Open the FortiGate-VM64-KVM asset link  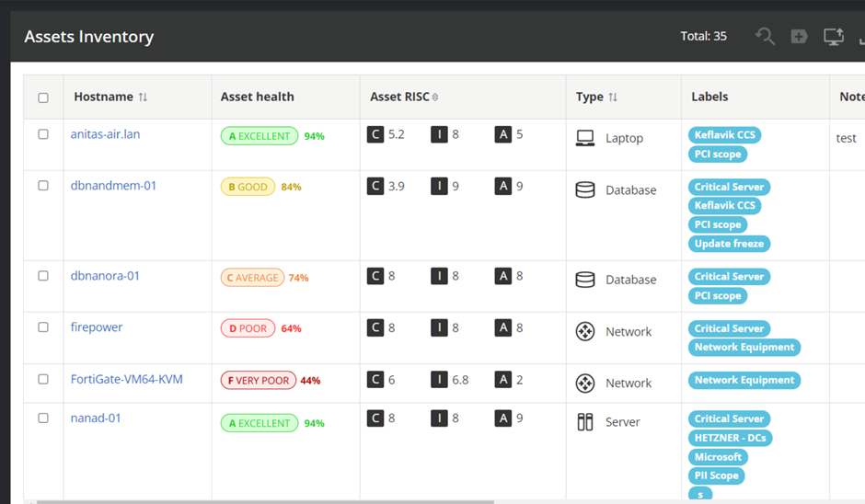[126, 379]
